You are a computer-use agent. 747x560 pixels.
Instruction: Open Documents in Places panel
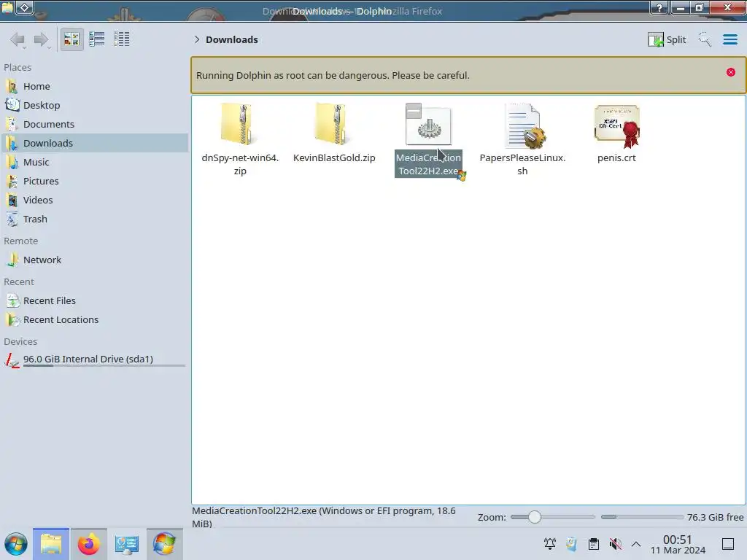[x=95, y=124]
